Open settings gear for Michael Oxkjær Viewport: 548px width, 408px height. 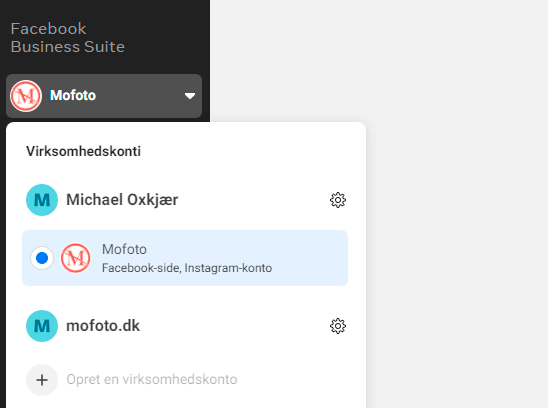(338, 200)
